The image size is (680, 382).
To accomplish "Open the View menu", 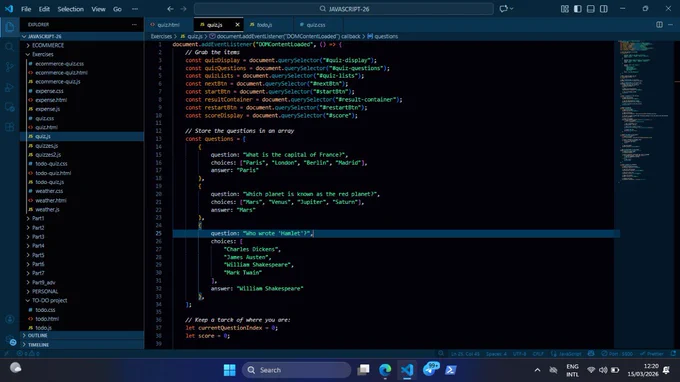I will tap(98, 9).
